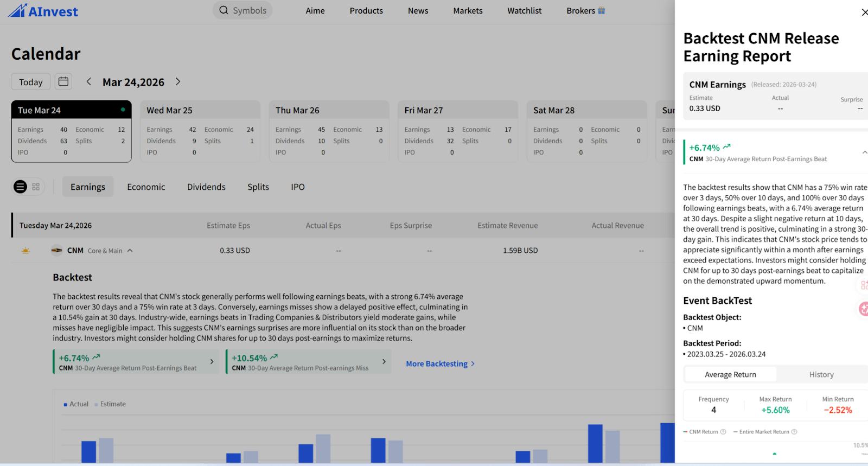Screen dimensions: 868x466
Task: Select the Dividends tab
Action: pos(206,187)
